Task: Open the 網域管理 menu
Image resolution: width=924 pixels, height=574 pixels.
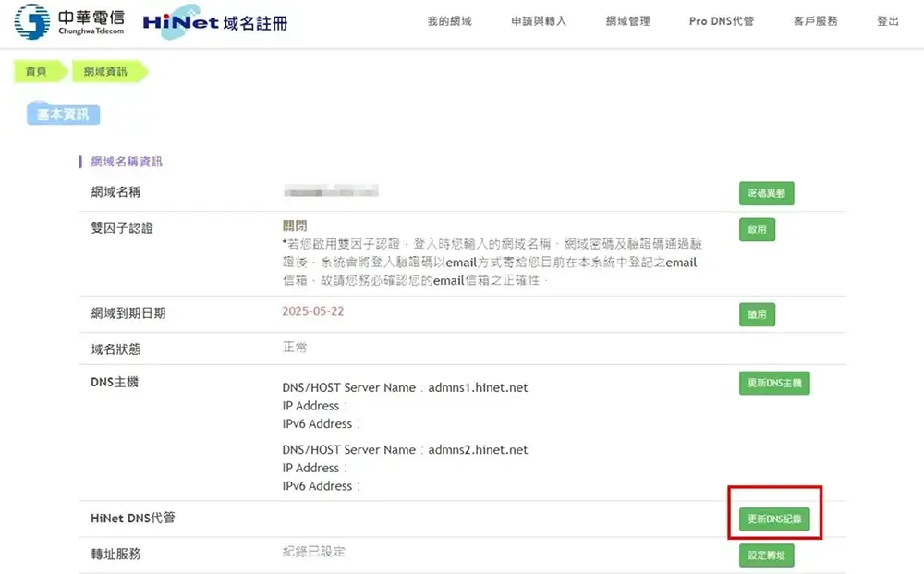Action: [628, 21]
